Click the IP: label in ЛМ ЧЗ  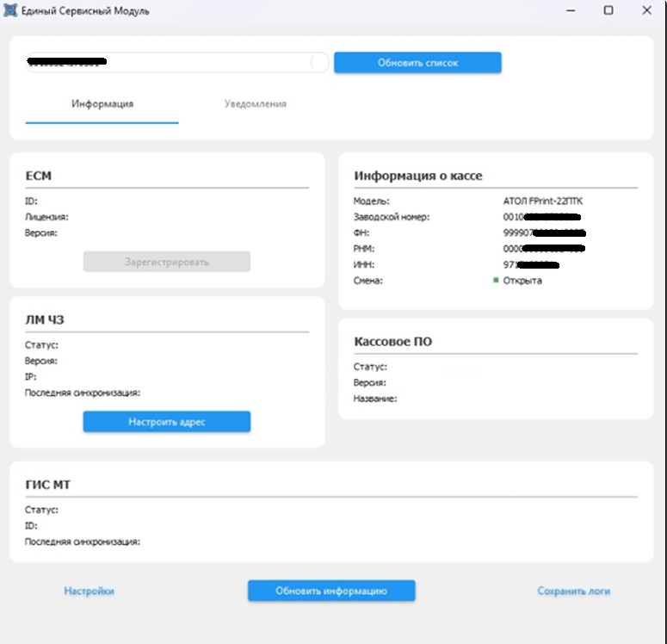[31, 377]
